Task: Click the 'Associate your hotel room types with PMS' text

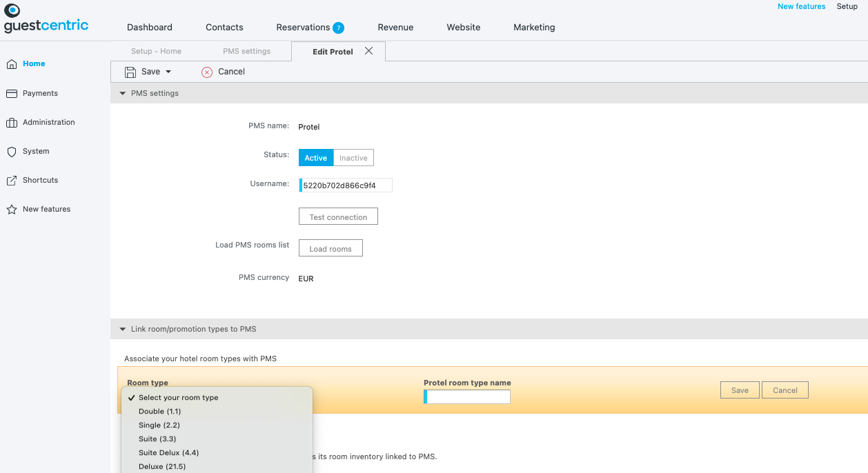Action: 200,359
